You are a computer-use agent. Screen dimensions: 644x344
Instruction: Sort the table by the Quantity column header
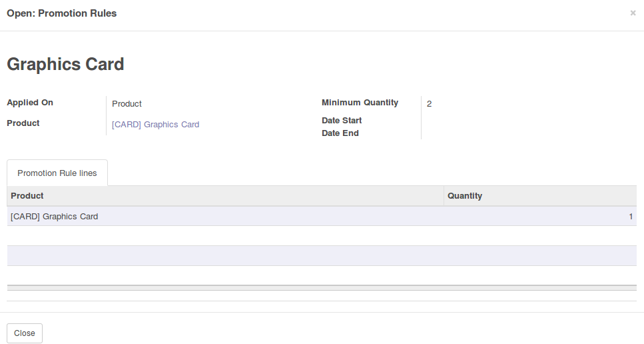465,195
